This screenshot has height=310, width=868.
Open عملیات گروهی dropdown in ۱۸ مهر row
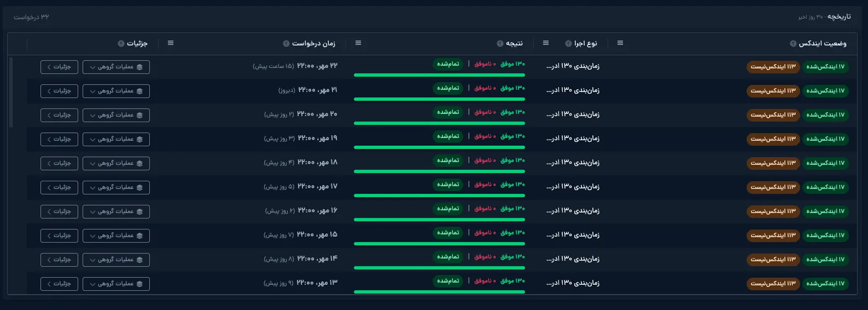(116, 163)
